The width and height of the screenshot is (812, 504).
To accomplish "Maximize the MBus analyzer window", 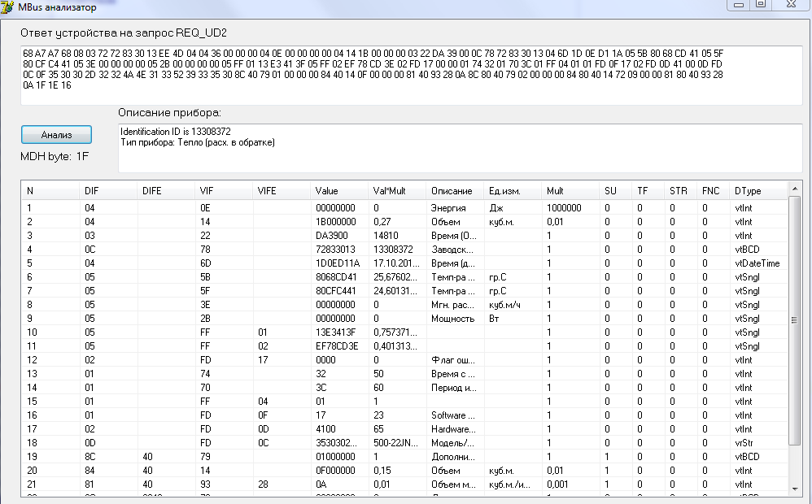I will point(761,5).
